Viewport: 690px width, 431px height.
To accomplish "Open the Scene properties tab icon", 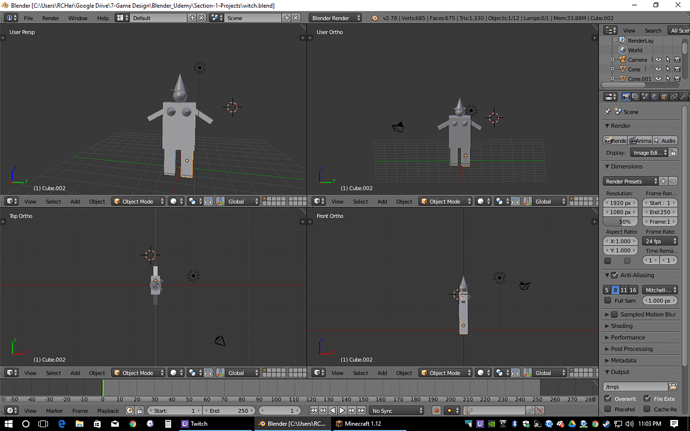I will [645, 96].
